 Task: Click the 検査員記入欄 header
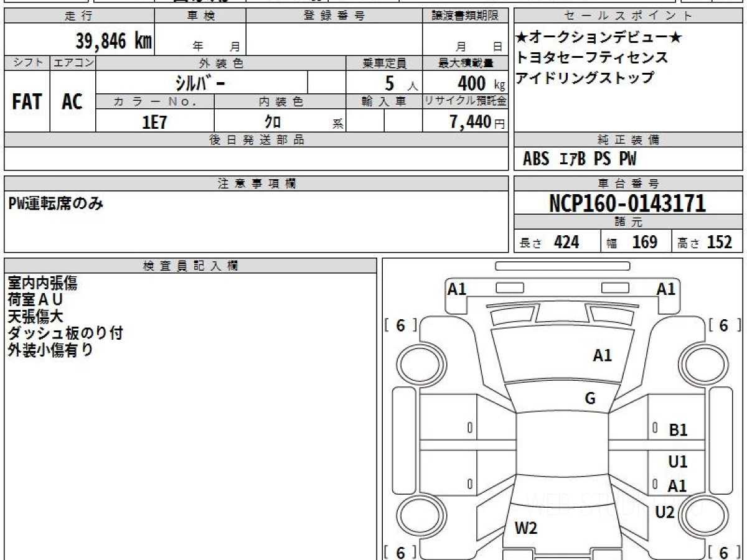190,266
